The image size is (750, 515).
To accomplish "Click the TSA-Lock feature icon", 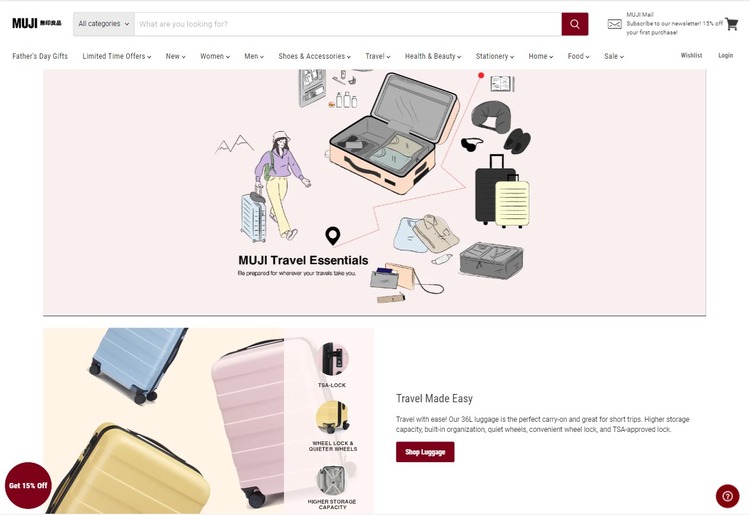I will pos(332,359).
